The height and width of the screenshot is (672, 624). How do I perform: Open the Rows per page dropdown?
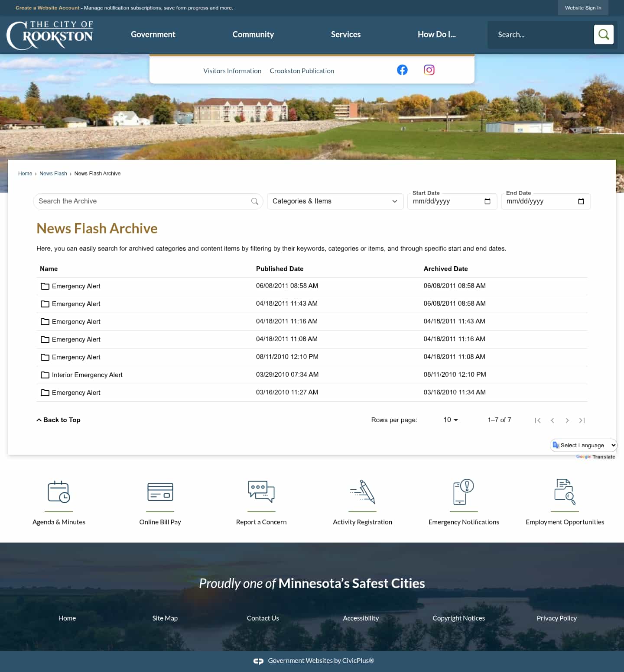pyautogui.click(x=451, y=420)
